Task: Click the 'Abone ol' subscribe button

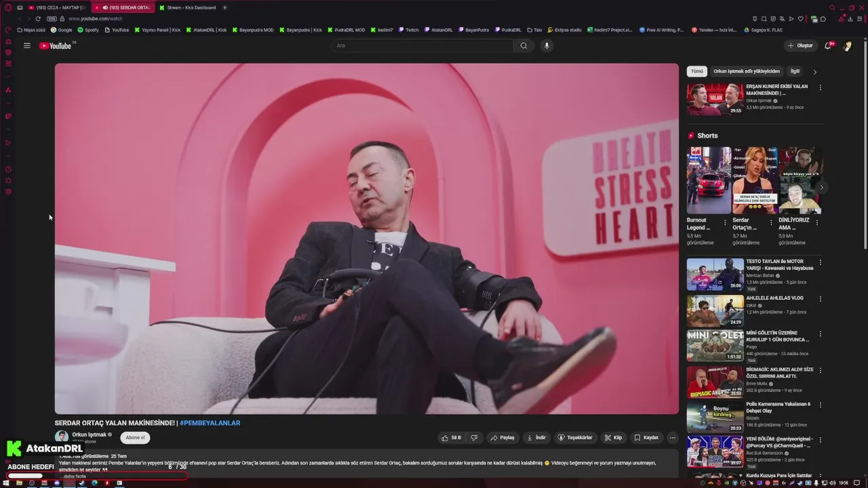Action: 135,438
